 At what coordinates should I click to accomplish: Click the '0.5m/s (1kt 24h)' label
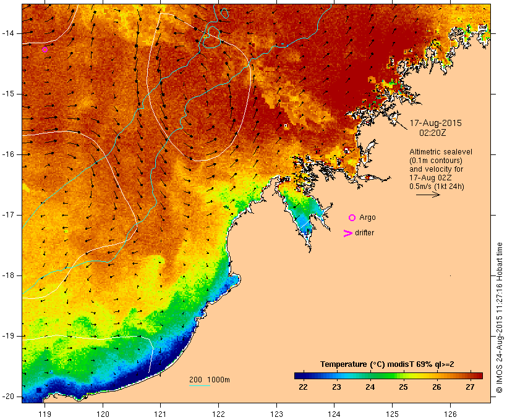437,187
